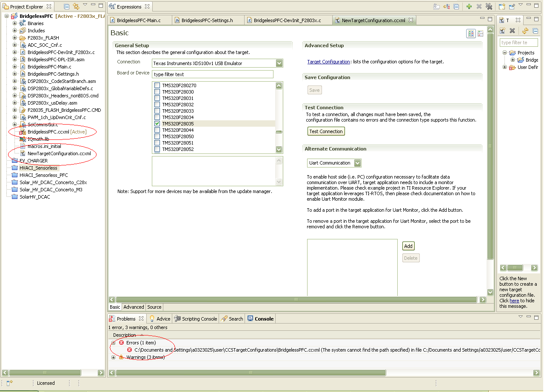Screen dimensions: 544x392
Task: Check TMS320F28034 device checkbox
Action: point(157,117)
